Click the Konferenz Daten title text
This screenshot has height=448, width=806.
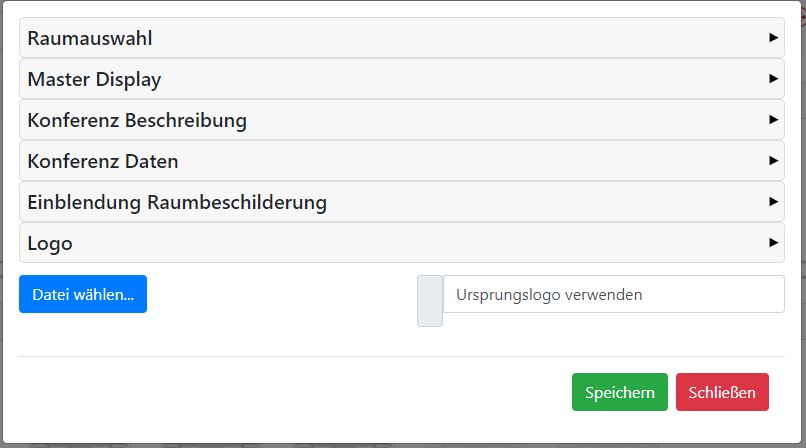[x=103, y=162]
